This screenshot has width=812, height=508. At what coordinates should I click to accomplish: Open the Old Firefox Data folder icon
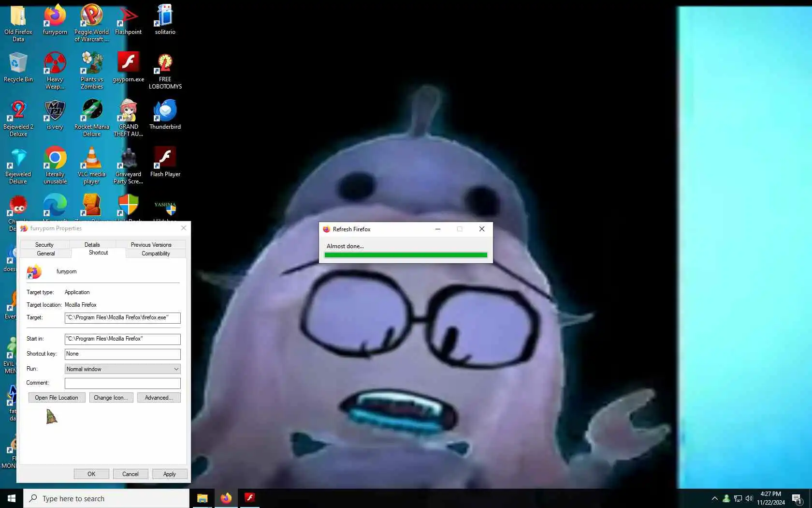coord(18,15)
